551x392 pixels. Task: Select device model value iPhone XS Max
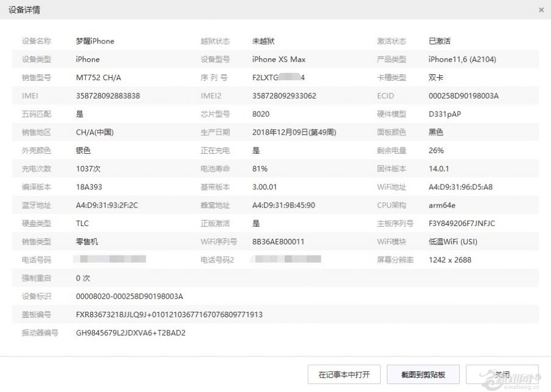coord(279,59)
